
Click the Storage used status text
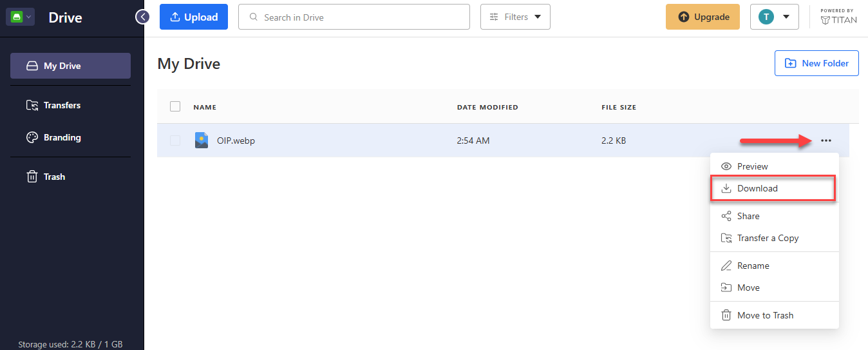coord(70,344)
